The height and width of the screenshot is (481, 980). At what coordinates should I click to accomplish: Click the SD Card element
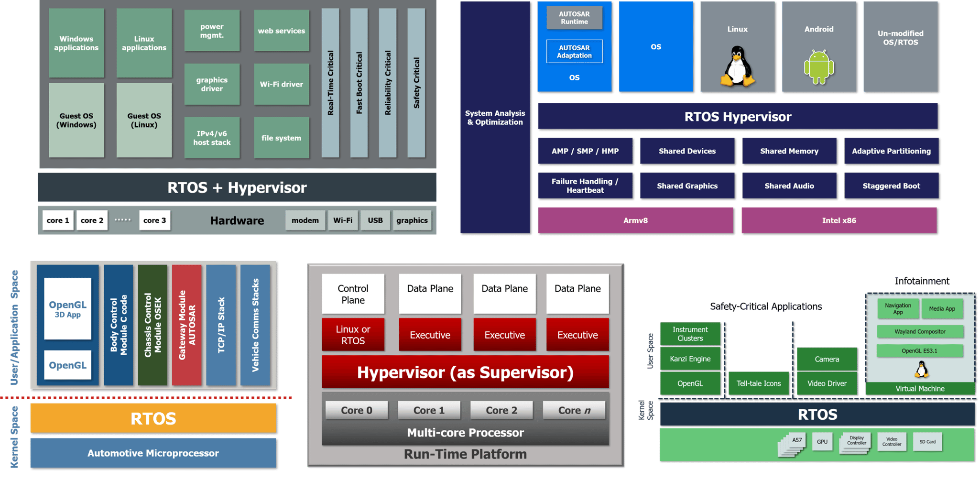(927, 441)
